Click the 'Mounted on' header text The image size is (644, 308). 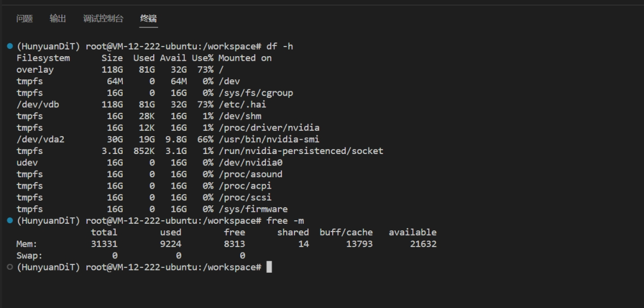pyautogui.click(x=245, y=58)
